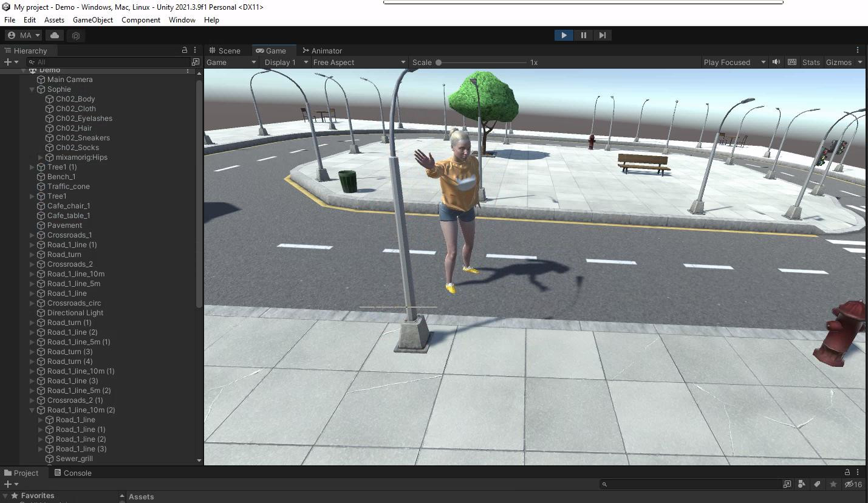Toggle hidden packages visibility showing 16
868x503 pixels.
[853, 484]
